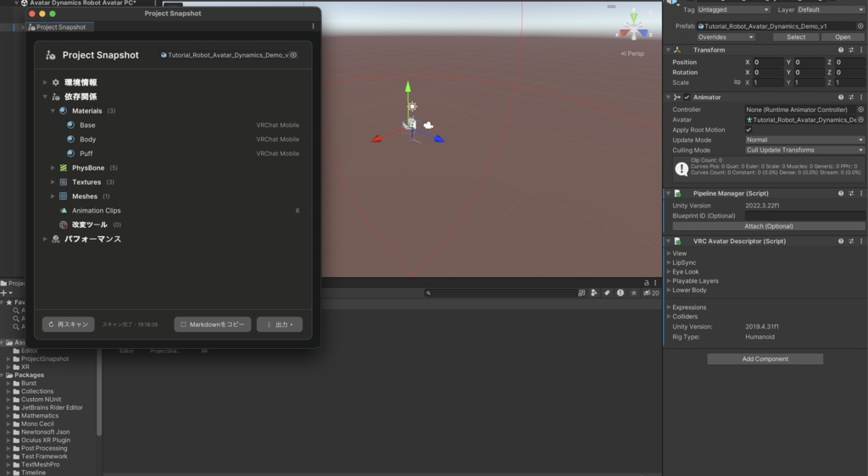The height and width of the screenshot is (476, 868).
Task: Click the パフォーマンス section icon
Action: [55, 240]
